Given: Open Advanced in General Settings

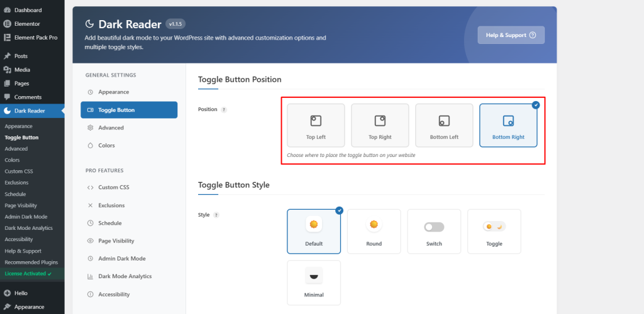Looking at the screenshot, I should [129, 128].
